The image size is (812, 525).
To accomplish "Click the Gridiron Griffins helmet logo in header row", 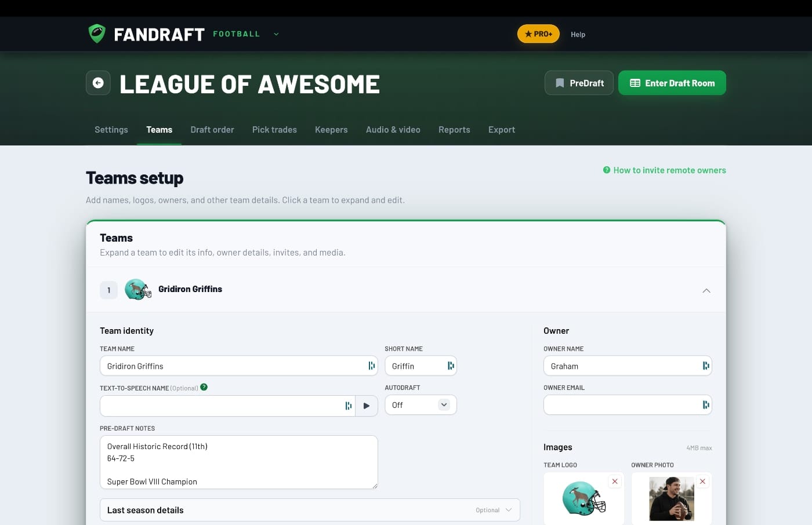I will 138,289.
